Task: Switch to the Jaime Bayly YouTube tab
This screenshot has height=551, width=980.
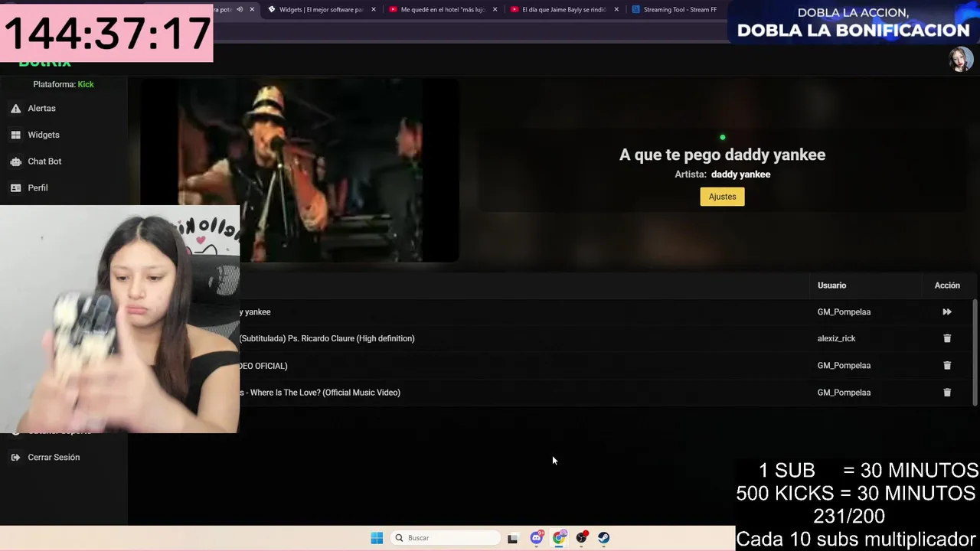Action: click(x=563, y=10)
